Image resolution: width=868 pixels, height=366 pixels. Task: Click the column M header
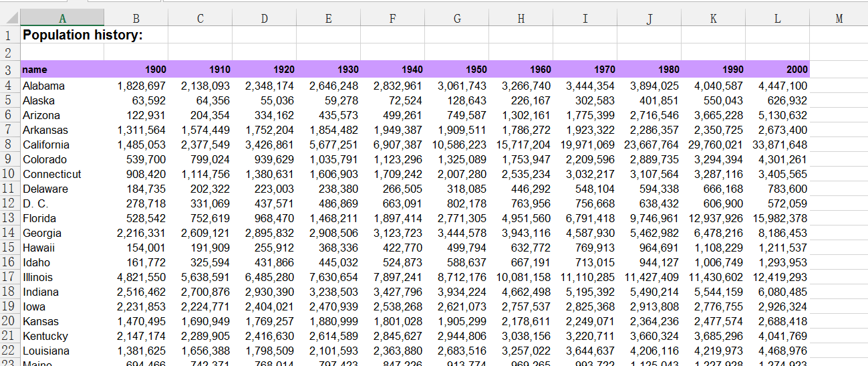click(839, 19)
